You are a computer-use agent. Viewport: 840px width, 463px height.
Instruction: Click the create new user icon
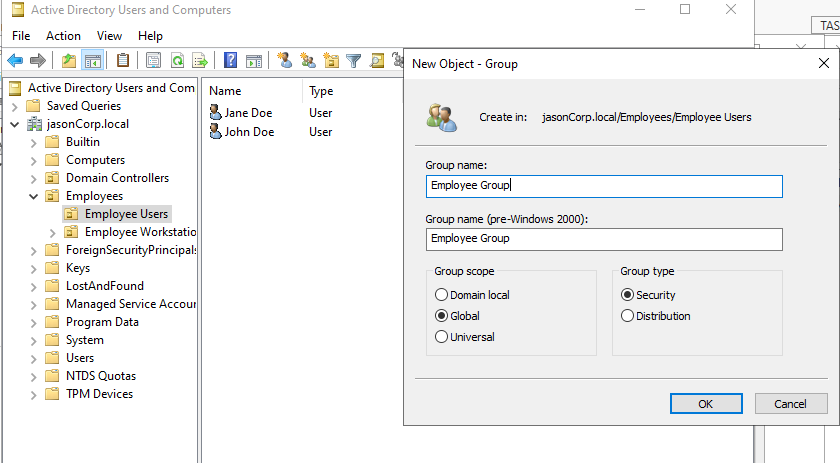(x=285, y=61)
